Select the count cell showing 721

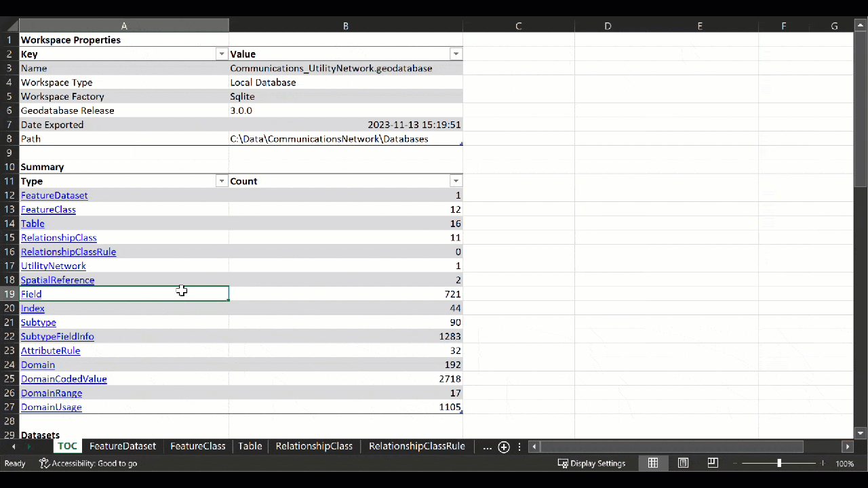346,294
